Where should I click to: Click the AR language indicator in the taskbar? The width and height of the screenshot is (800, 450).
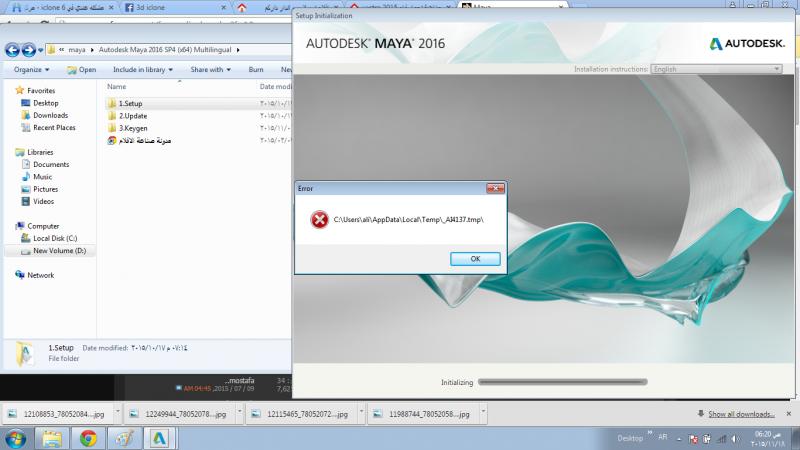click(x=663, y=437)
